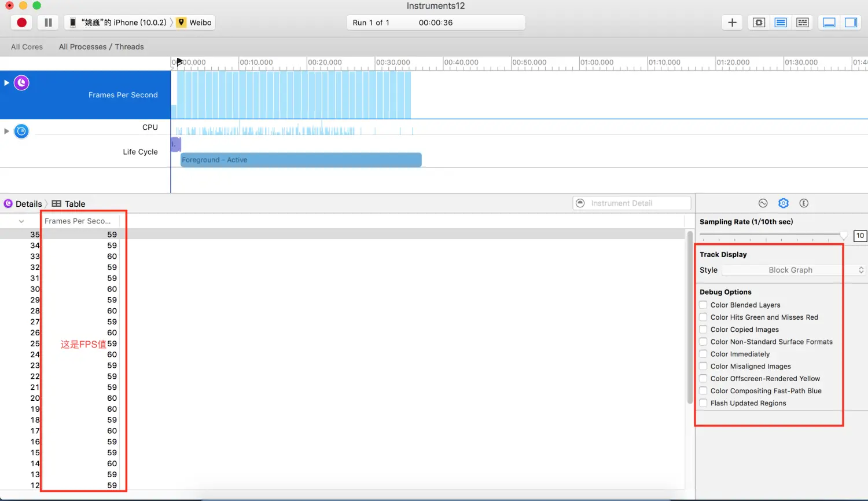Open the Record Settings inspector tab
The height and width of the screenshot is (501, 868).
(763, 203)
